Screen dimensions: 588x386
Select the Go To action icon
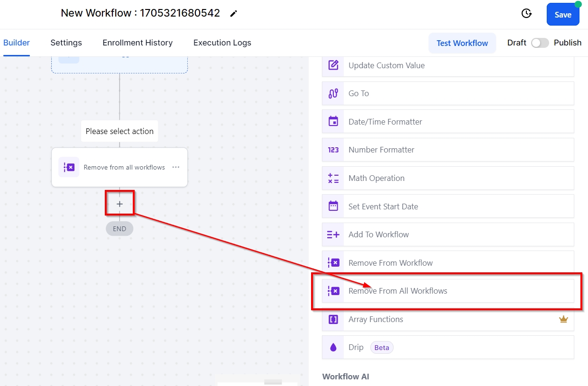tap(333, 93)
